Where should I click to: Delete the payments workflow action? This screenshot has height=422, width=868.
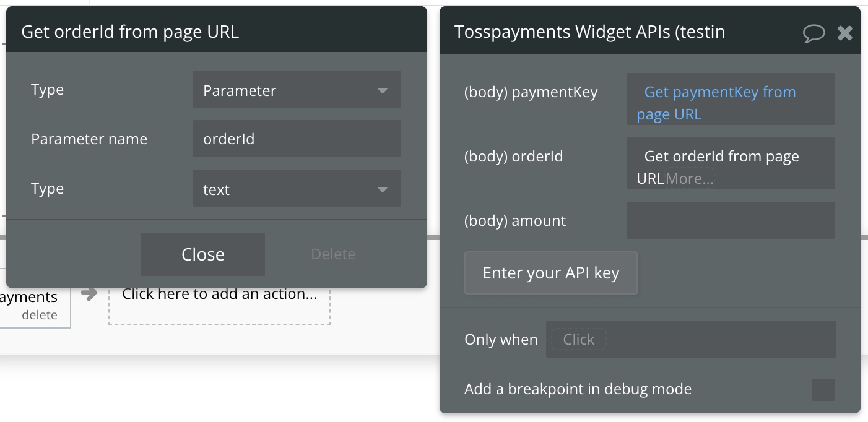pos(39,315)
